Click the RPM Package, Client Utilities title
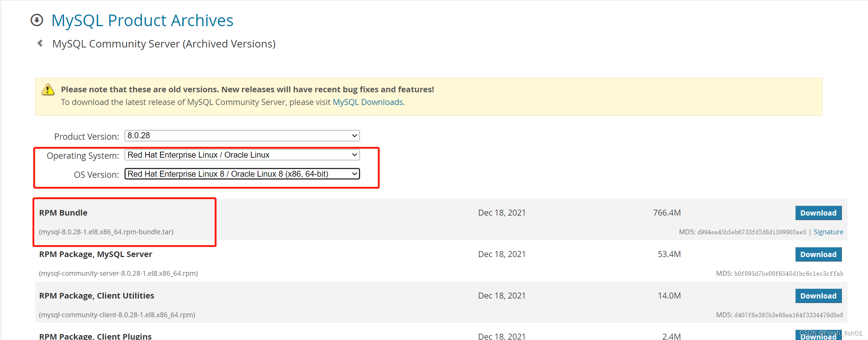The image size is (868, 340). (x=97, y=296)
